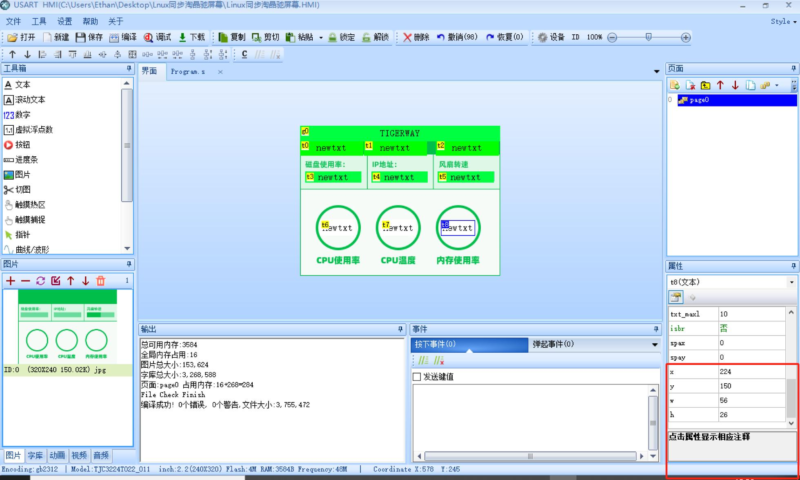Switch to the Program.s tab

(188, 72)
